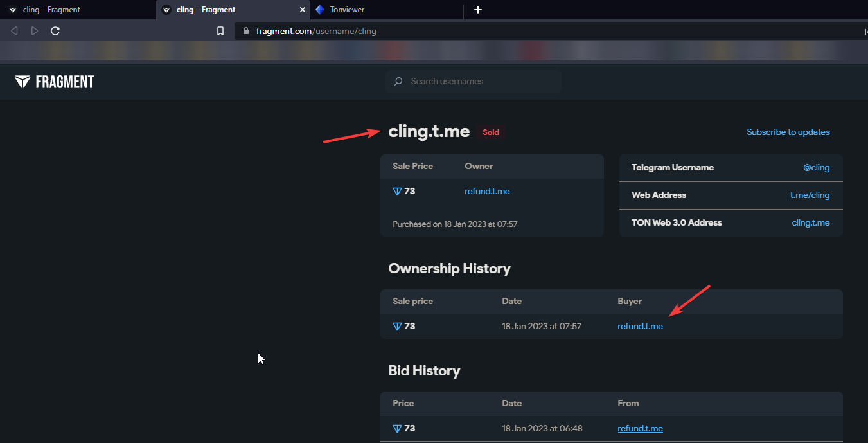Click TON icon beside 73 in Sale Price
The width and height of the screenshot is (868, 443).
click(x=397, y=192)
